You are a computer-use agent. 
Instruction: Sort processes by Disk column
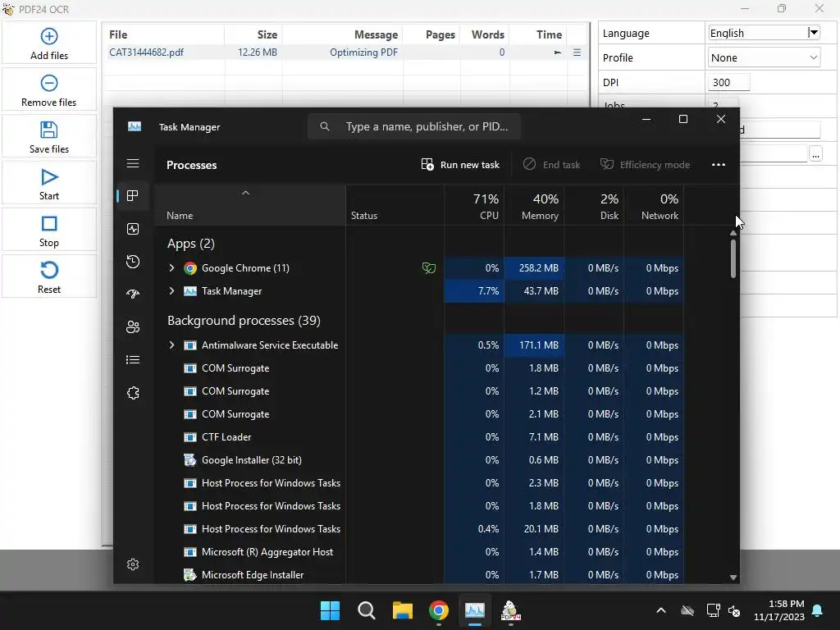(x=594, y=207)
